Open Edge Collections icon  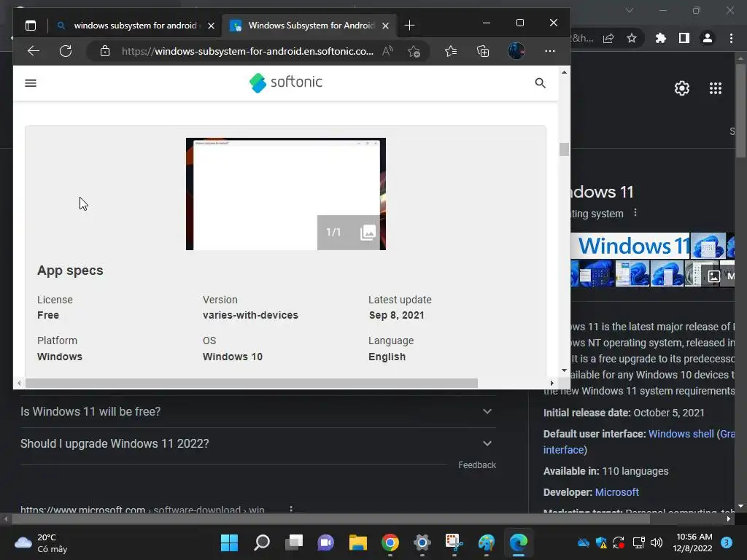[x=483, y=51]
